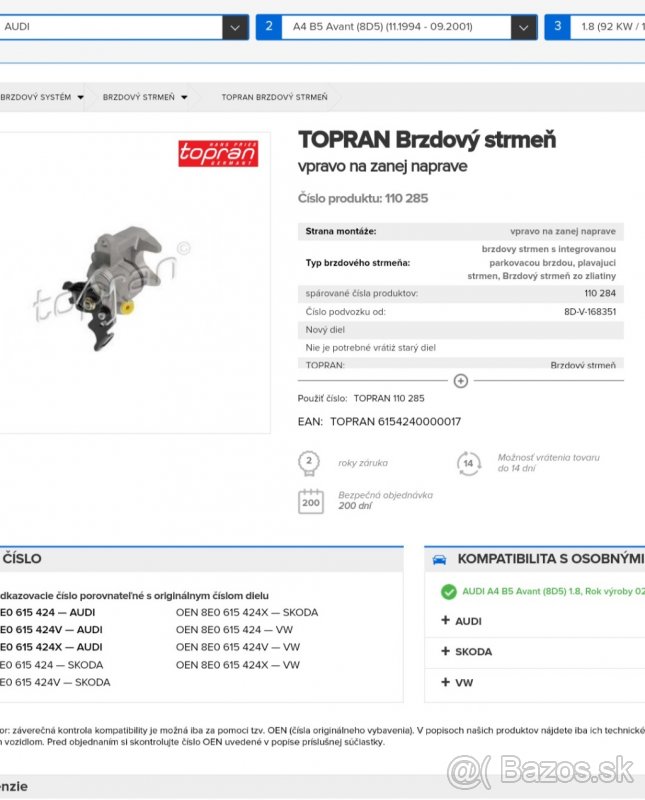Click OEN 8E0 615 424X — SKODA
This screenshot has width=645, height=800.
click(247, 612)
